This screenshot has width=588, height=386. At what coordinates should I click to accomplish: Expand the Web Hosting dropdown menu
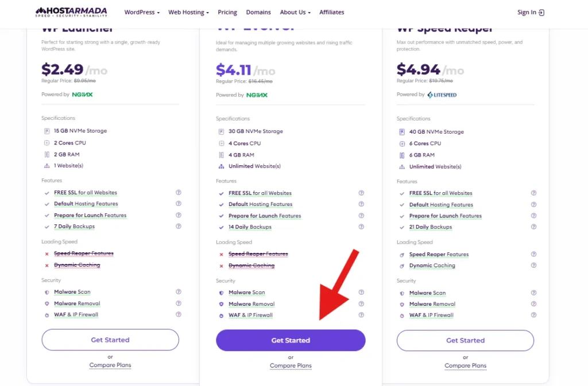click(188, 12)
